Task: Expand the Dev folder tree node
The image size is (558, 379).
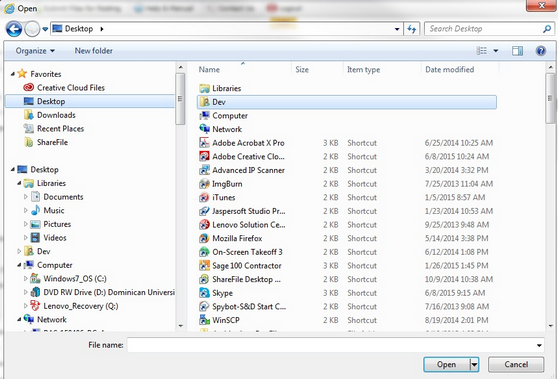Action: coord(19,251)
